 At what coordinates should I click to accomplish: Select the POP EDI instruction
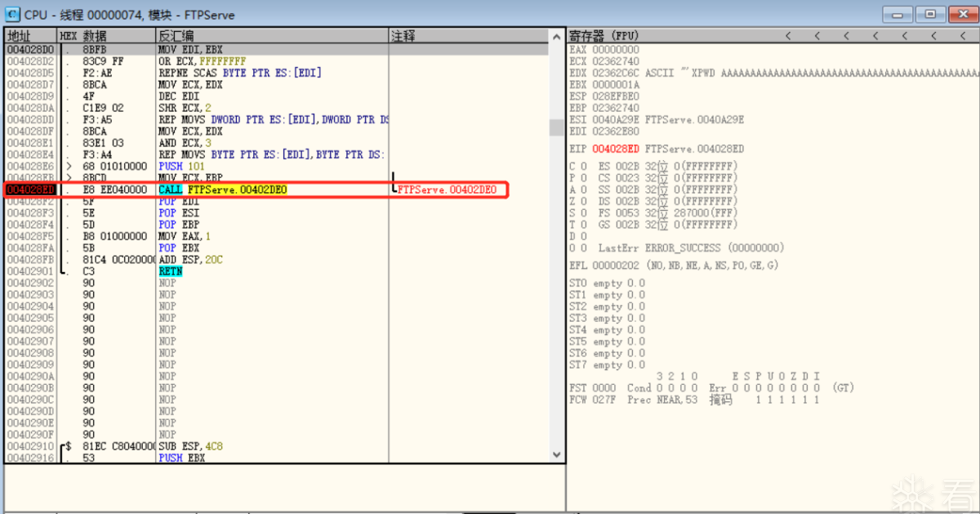(178, 201)
